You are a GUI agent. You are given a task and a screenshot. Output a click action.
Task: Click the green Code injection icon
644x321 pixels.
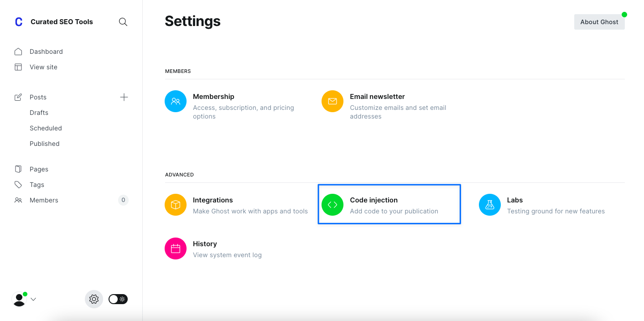pyautogui.click(x=332, y=205)
